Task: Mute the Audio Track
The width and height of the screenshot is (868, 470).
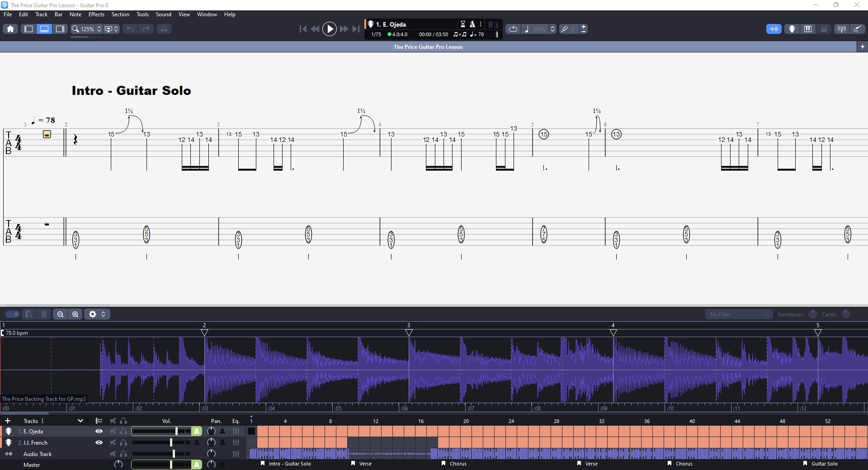Action: (x=113, y=454)
